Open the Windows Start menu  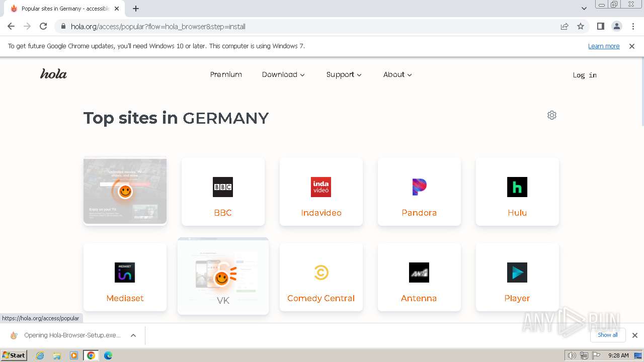[x=14, y=355]
